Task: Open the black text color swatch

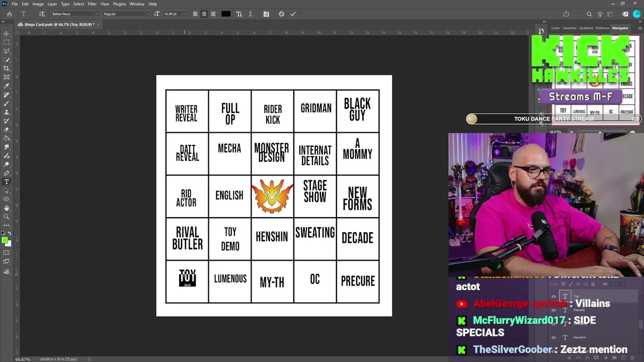Action: coord(226,14)
